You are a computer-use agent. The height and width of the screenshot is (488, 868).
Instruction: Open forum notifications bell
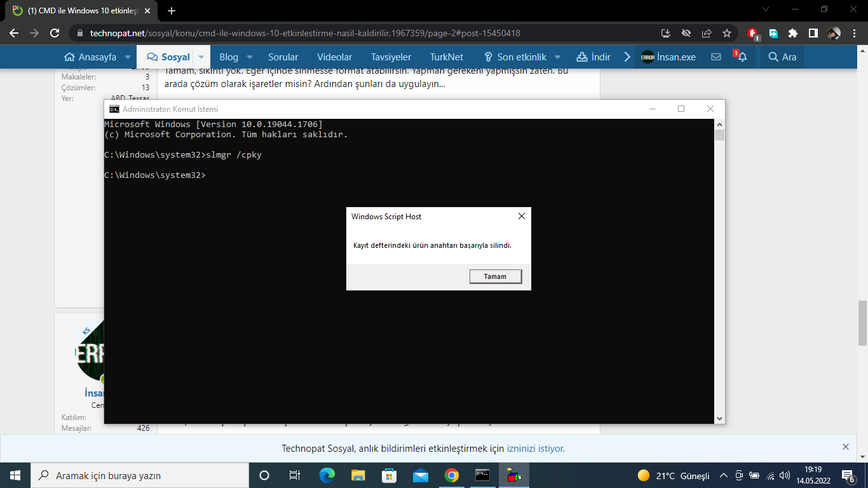coord(742,57)
